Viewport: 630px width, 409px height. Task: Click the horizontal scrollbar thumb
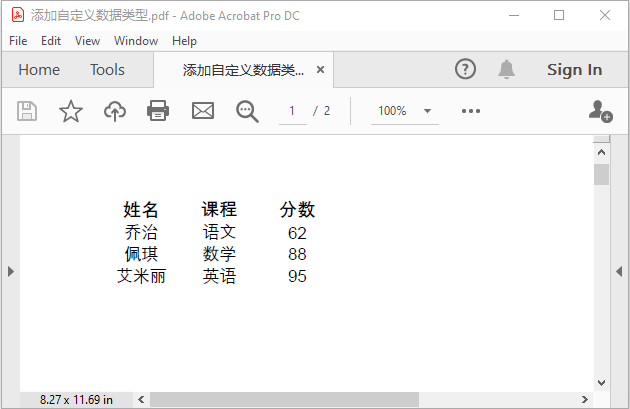click(x=284, y=400)
